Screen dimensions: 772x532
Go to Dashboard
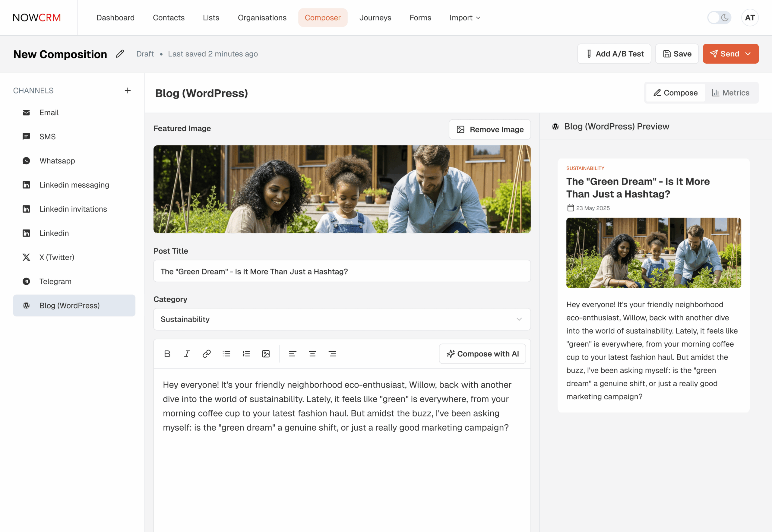click(115, 18)
